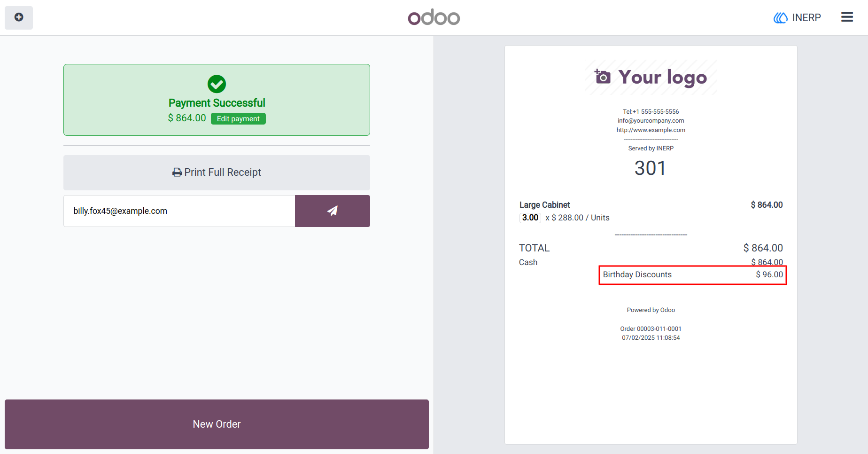Click the camera icon beside Your logo
Viewport: 868px width, 454px height.
(x=603, y=77)
